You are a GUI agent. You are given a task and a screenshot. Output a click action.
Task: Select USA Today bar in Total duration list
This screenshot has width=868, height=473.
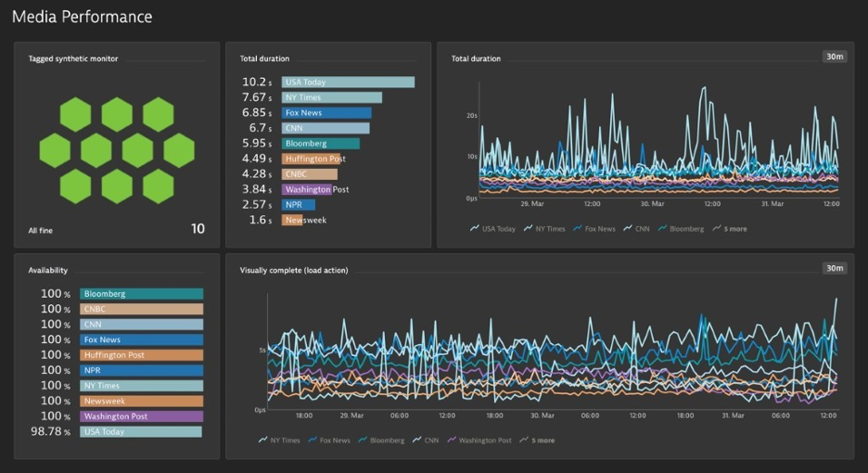coord(348,82)
